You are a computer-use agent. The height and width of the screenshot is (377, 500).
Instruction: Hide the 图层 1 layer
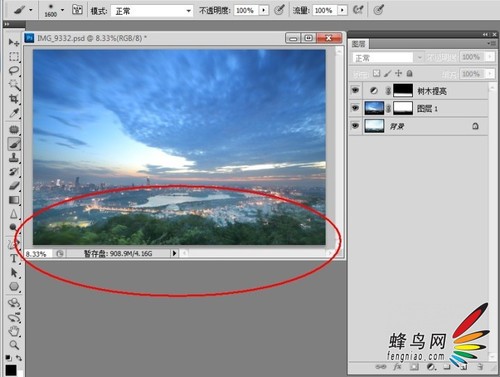point(356,108)
